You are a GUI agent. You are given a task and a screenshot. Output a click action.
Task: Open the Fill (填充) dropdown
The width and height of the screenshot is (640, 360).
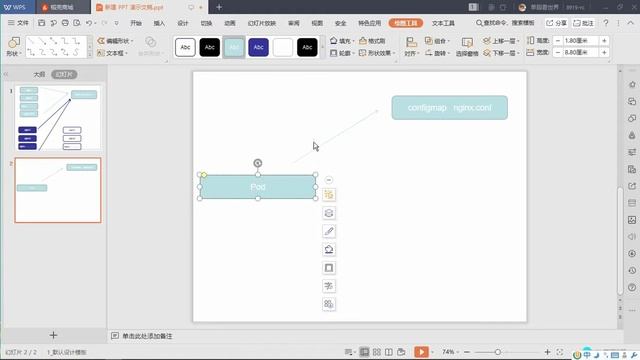[x=342, y=41]
